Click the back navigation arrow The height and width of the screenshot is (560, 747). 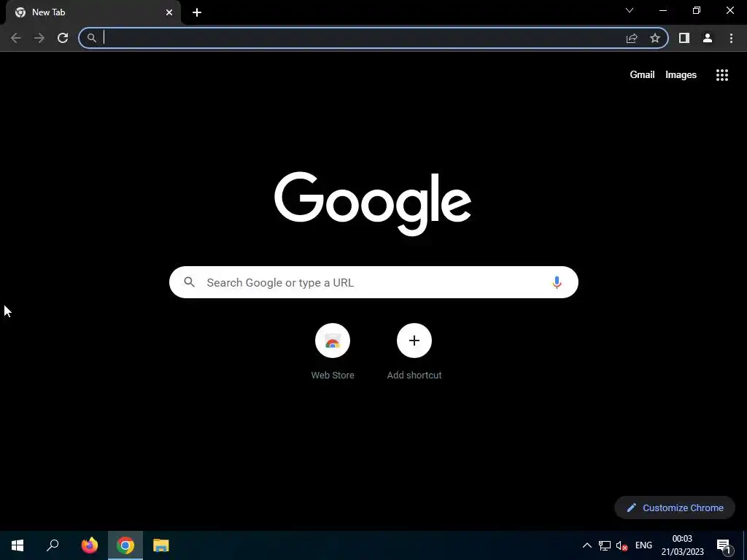click(x=16, y=38)
